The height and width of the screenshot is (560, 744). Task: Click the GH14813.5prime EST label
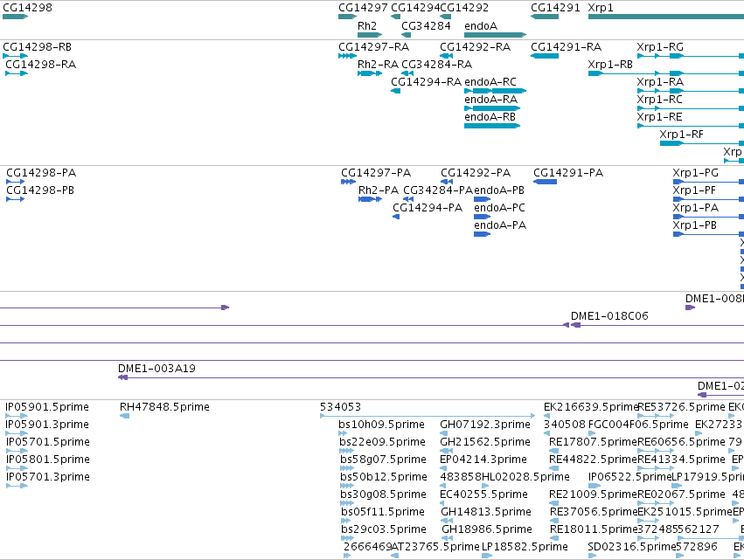[x=486, y=512]
